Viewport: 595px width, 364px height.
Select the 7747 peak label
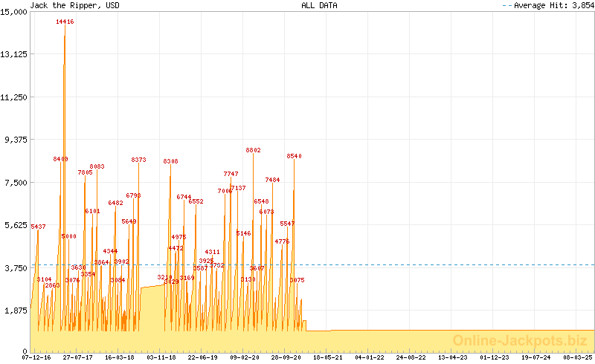[x=231, y=174]
